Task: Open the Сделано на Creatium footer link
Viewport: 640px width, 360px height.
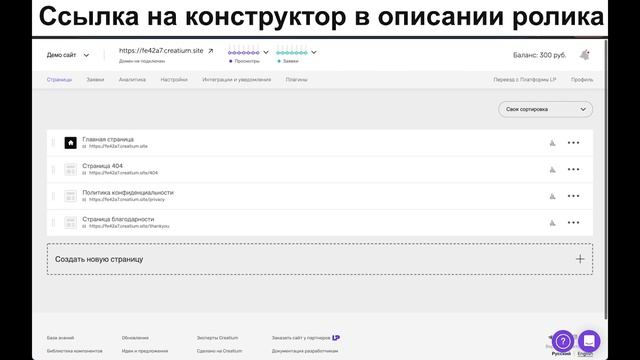Action: pos(219,351)
